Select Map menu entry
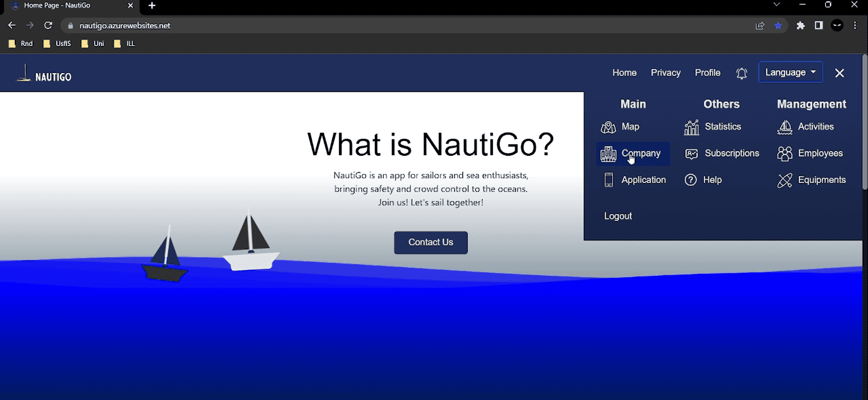Viewport: 868px width, 400px height. [x=630, y=127]
